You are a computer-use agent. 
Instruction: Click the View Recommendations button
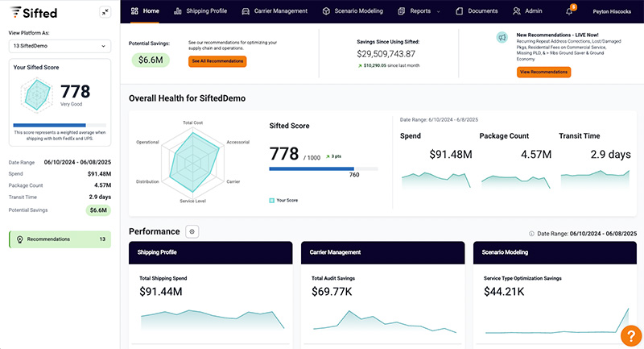[543, 72]
